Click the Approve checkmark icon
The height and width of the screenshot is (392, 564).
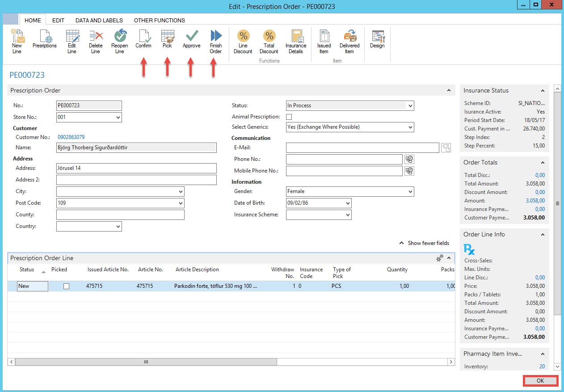coord(191,36)
